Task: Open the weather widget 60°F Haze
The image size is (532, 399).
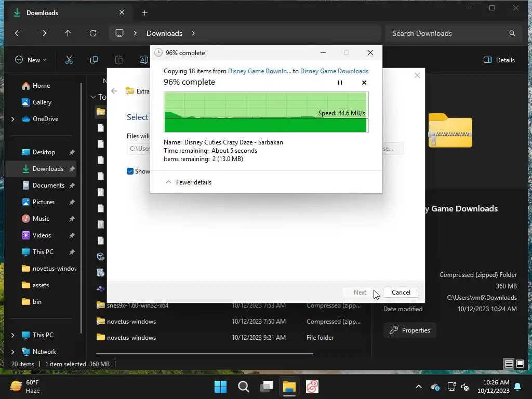Action: (25, 387)
